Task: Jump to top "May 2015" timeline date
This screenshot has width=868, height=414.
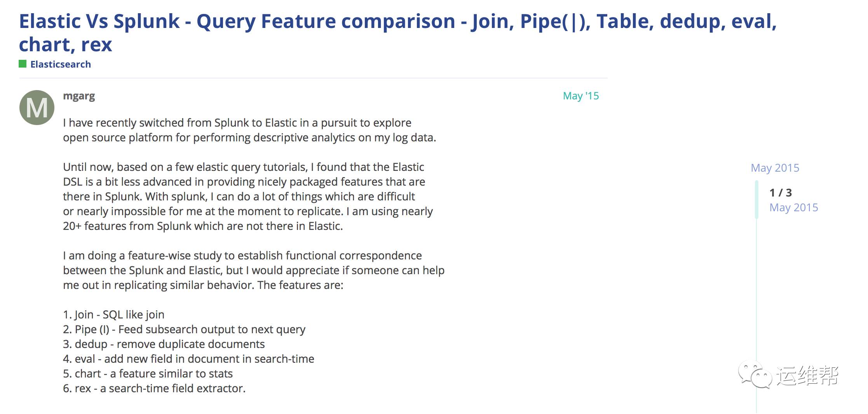Action: [x=775, y=168]
